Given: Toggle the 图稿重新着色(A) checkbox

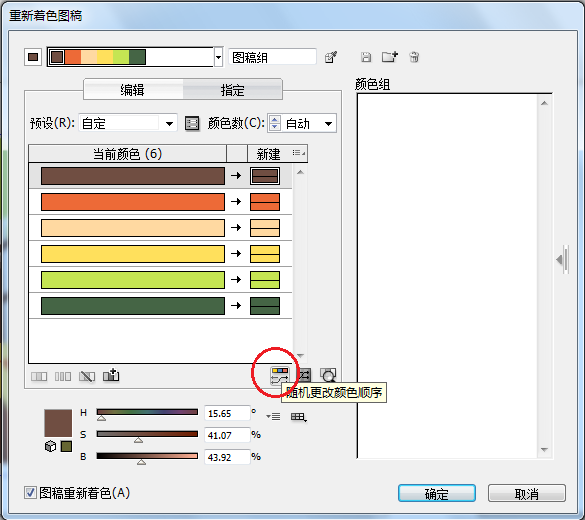Looking at the screenshot, I should 30,492.
